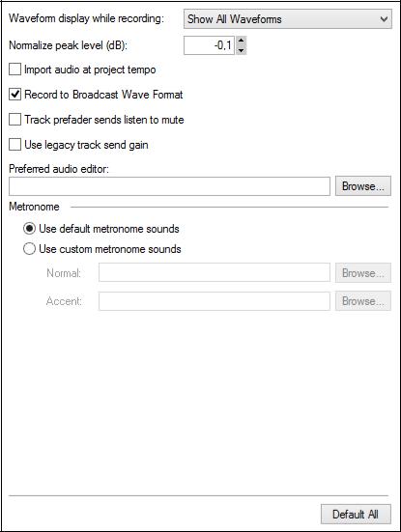Click the Record to Broadcast Wave Format label
The width and height of the screenshot is (401, 532).
click(103, 95)
